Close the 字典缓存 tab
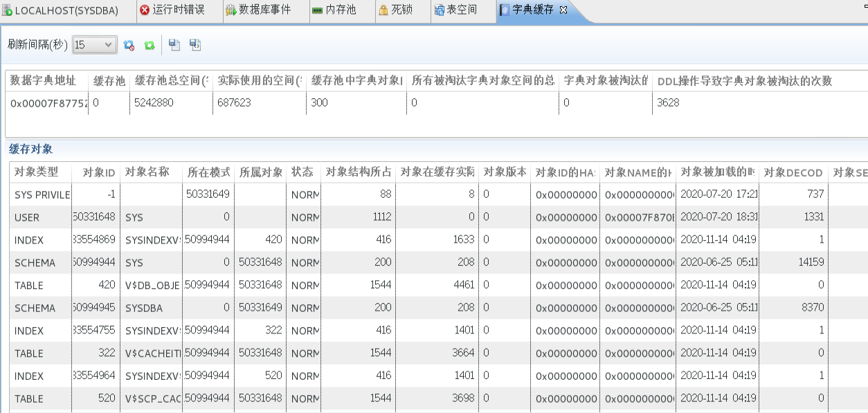 [563, 10]
